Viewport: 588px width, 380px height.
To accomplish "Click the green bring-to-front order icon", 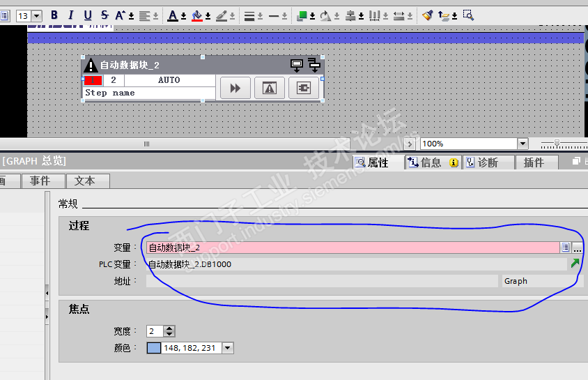I will (302, 16).
